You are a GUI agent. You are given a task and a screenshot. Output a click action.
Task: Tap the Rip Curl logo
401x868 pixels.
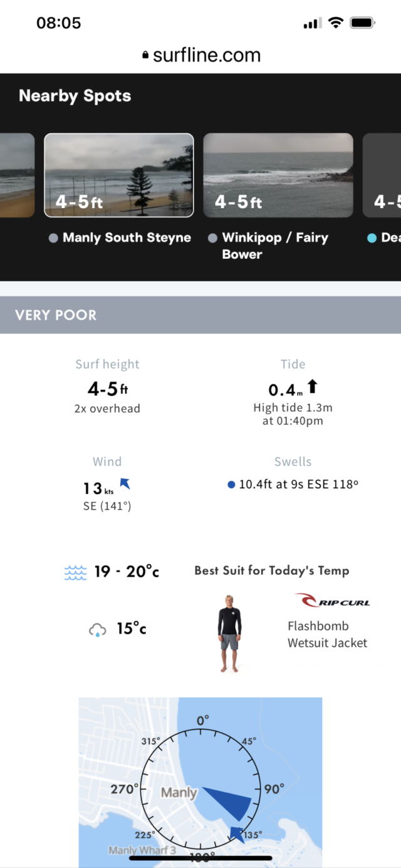(x=332, y=600)
